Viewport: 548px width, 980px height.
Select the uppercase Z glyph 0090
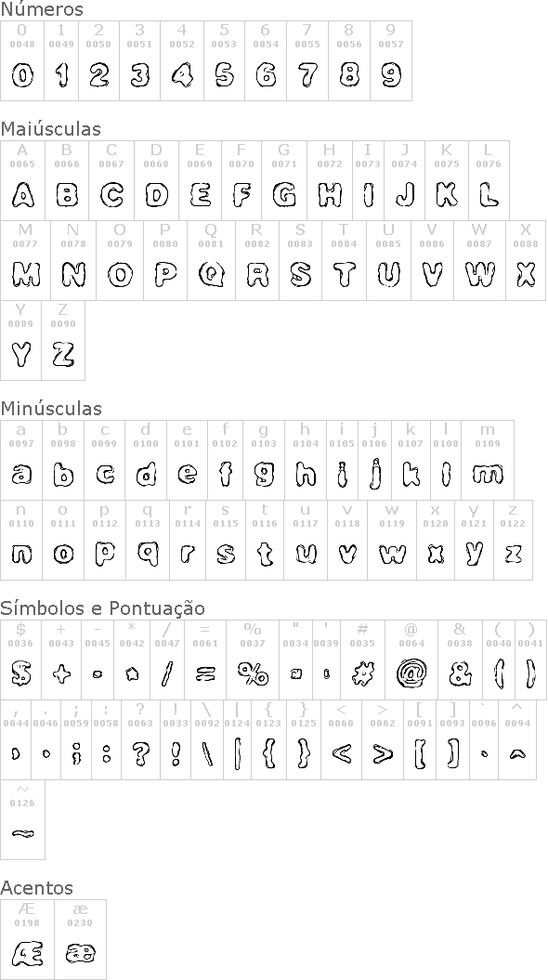[x=63, y=341]
